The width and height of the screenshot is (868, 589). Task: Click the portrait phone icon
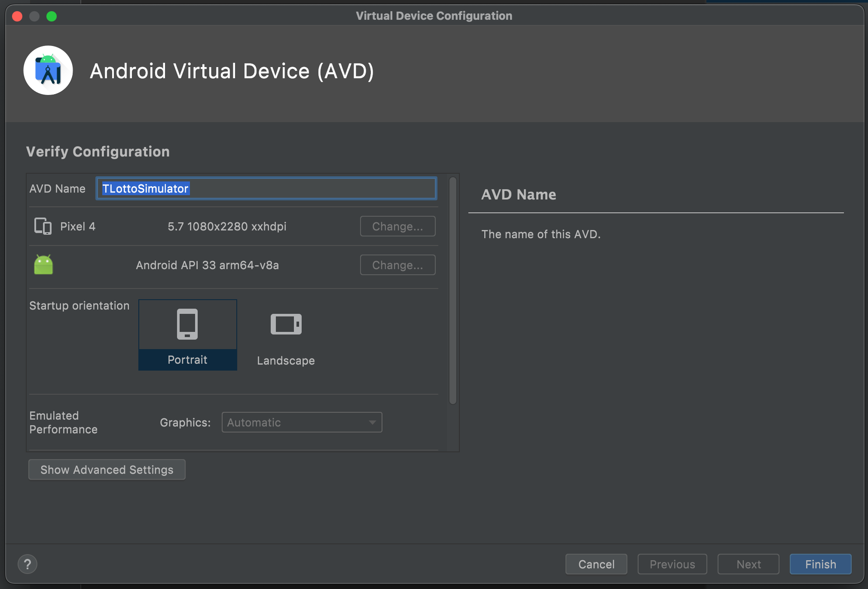(x=187, y=324)
